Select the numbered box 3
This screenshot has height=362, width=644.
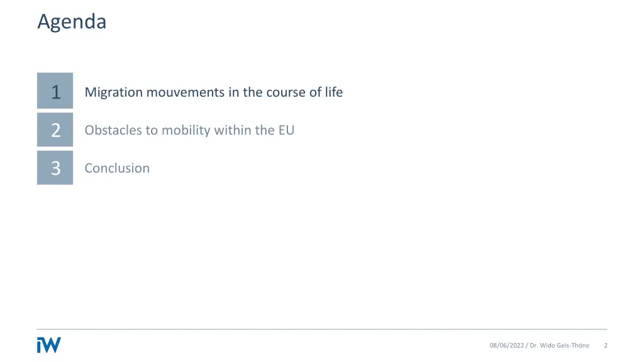(x=55, y=167)
